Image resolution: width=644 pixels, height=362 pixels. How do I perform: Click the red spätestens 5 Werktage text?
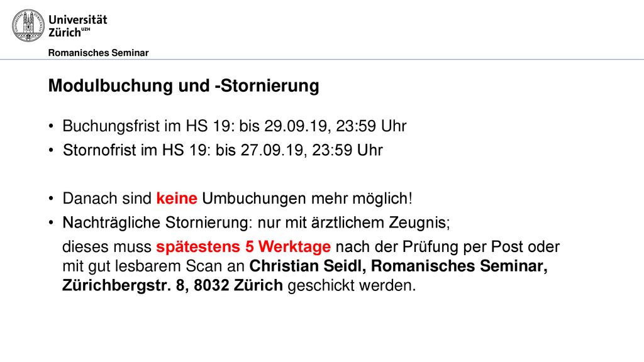click(243, 246)
